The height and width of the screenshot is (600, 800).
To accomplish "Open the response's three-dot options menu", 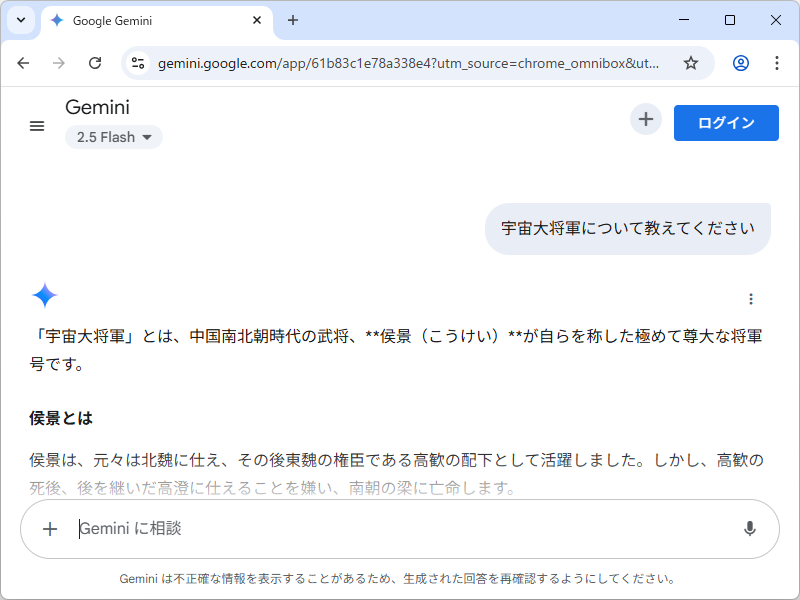I will tap(751, 298).
